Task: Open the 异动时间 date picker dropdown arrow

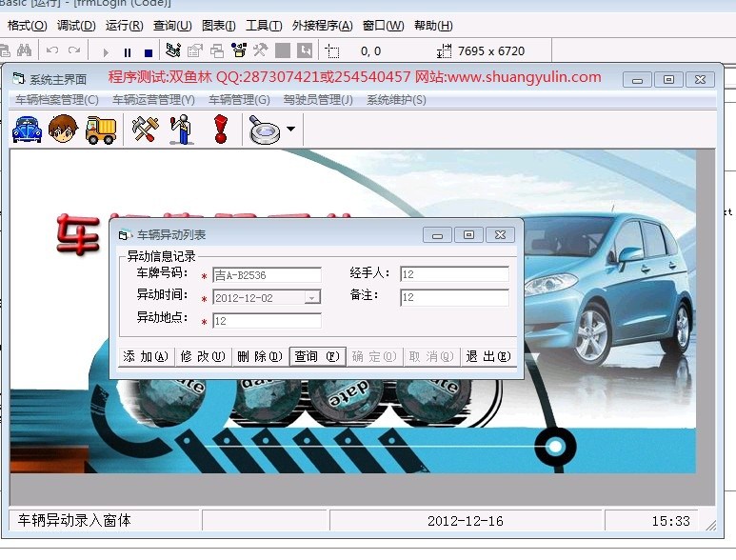Action: (x=312, y=298)
